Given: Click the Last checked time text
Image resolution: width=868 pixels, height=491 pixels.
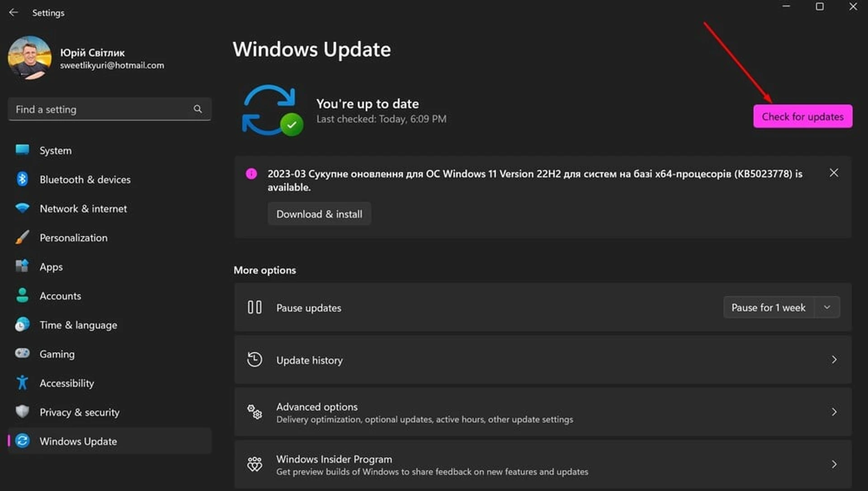Looking at the screenshot, I should (x=381, y=119).
